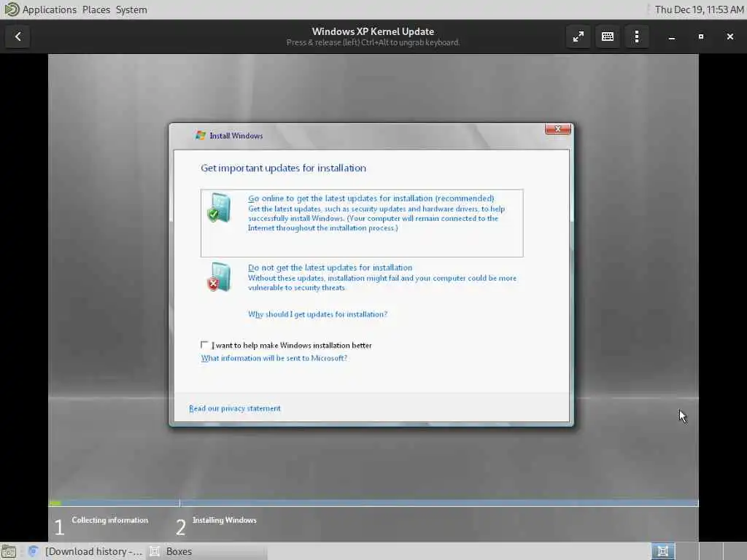Enable I want to help make Windows installation better
The image size is (747, 560).
click(204, 345)
